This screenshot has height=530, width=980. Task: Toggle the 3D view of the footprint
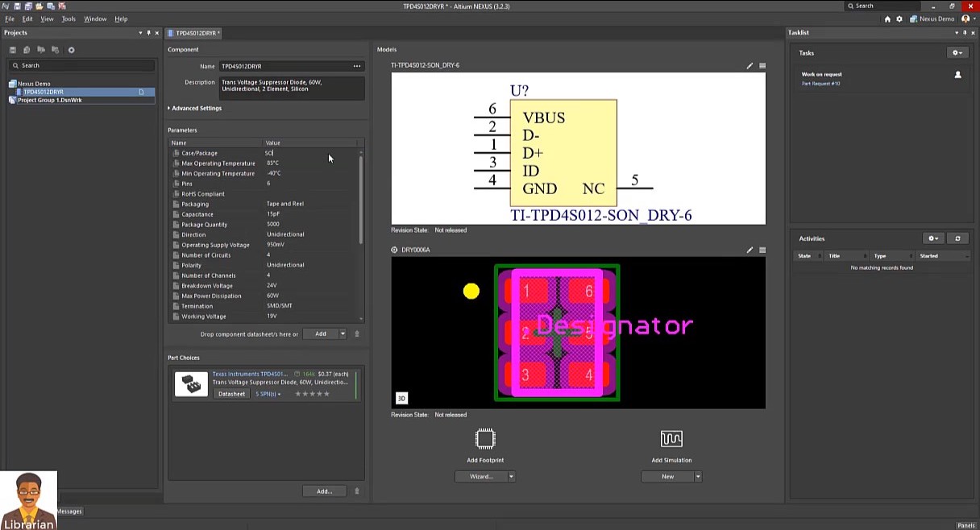coord(401,398)
